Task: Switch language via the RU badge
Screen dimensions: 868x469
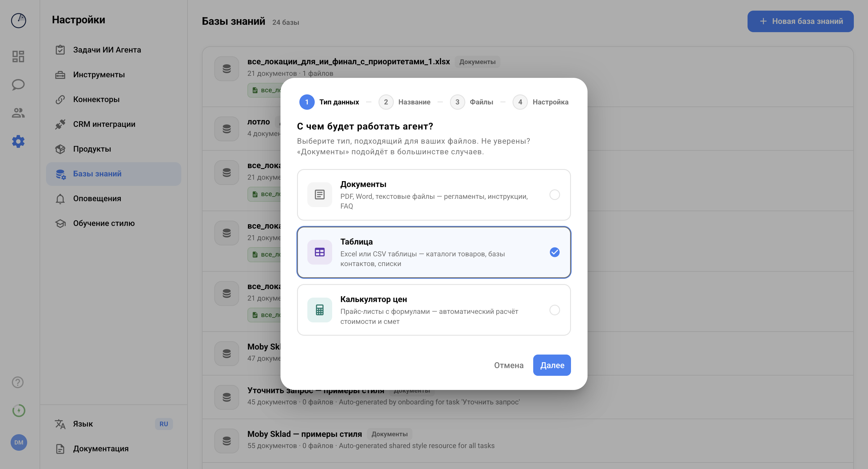Action: [164, 424]
